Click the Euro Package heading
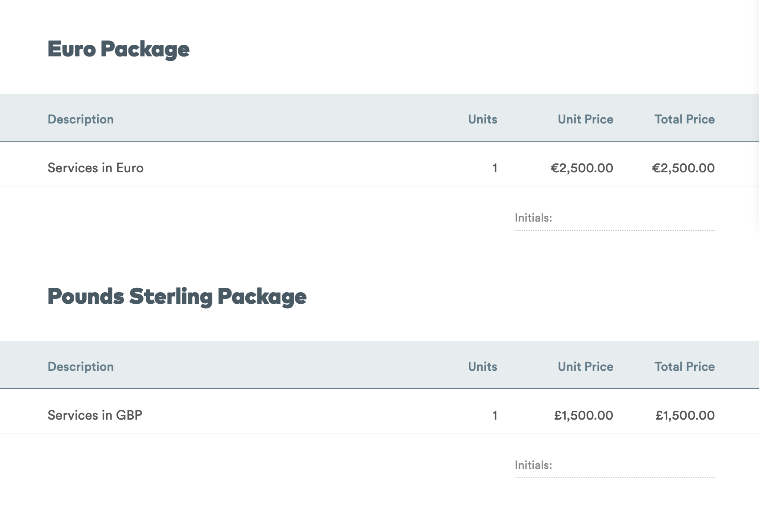 [119, 49]
